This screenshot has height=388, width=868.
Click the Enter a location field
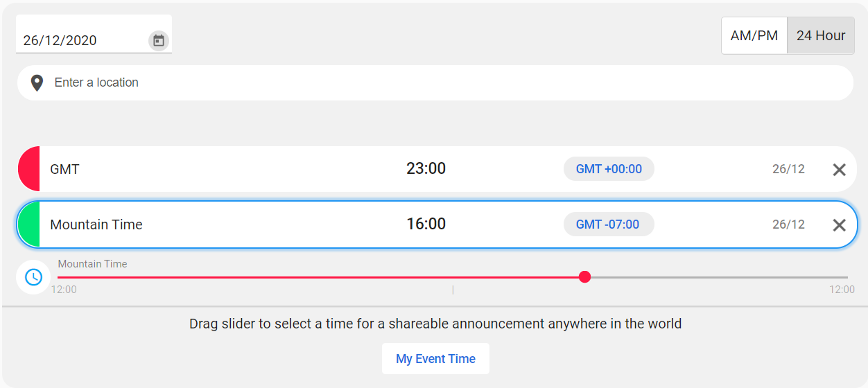click(435, 82)
